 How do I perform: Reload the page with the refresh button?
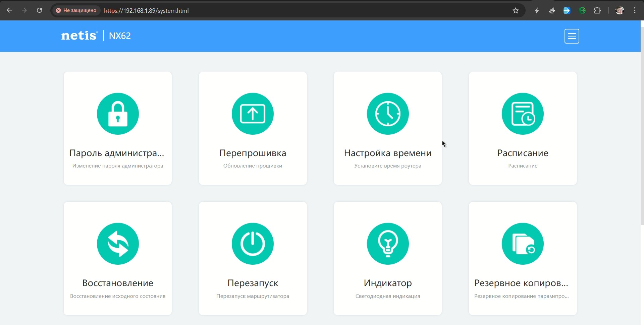point(39,10)
